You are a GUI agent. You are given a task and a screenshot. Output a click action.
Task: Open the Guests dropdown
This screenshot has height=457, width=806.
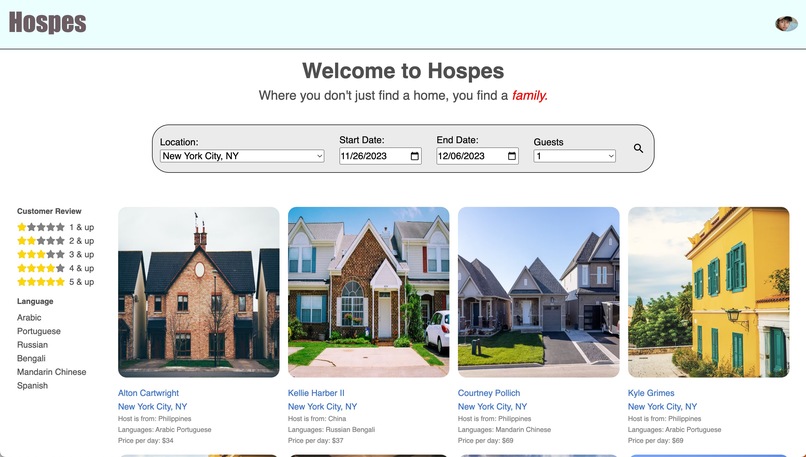(x=574, y=156)
